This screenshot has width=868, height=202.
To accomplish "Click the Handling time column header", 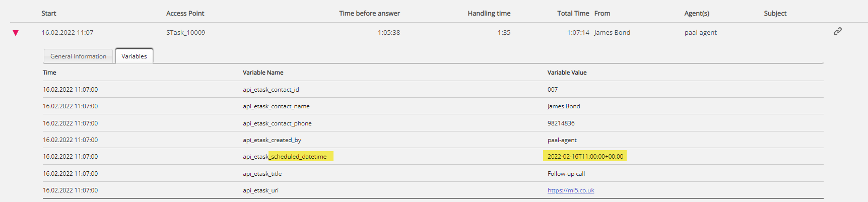I will [489, 14].
